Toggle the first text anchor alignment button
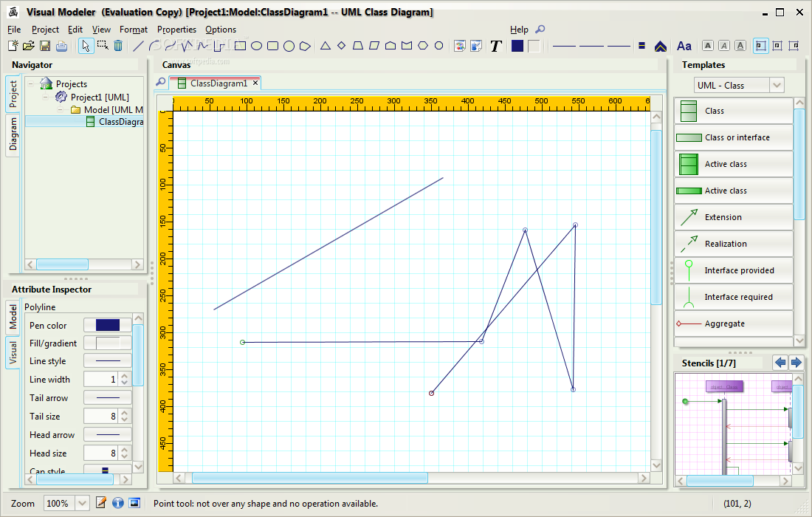Viewport: 812px width, 517px height. (761, 46)
